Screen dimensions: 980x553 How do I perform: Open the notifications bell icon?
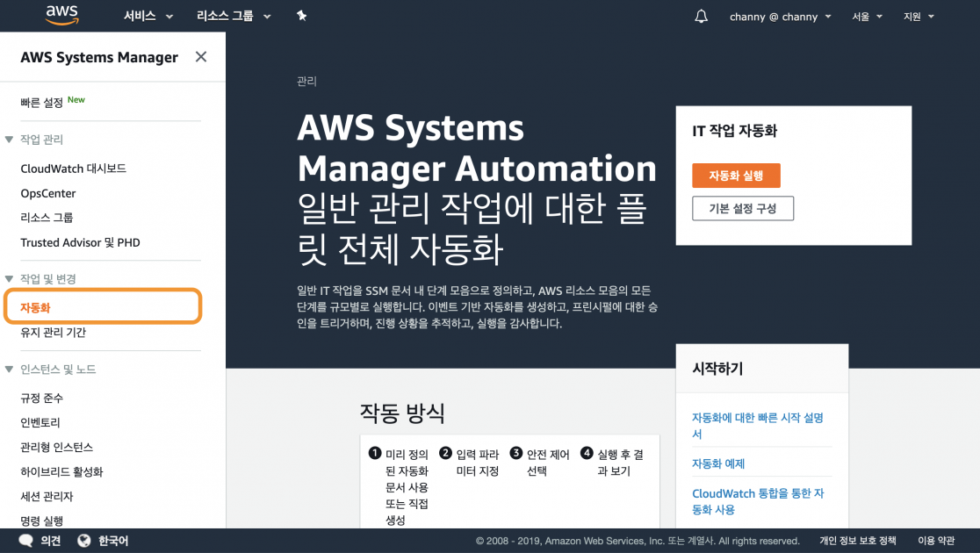click(x=700, y=16)
